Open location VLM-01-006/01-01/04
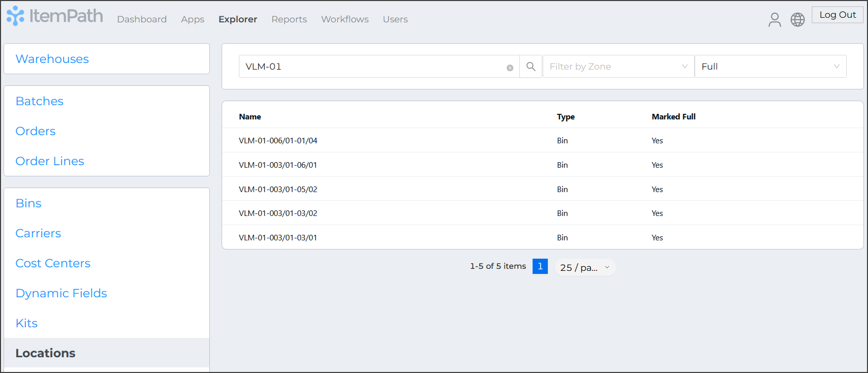 [x=278, y=141]
